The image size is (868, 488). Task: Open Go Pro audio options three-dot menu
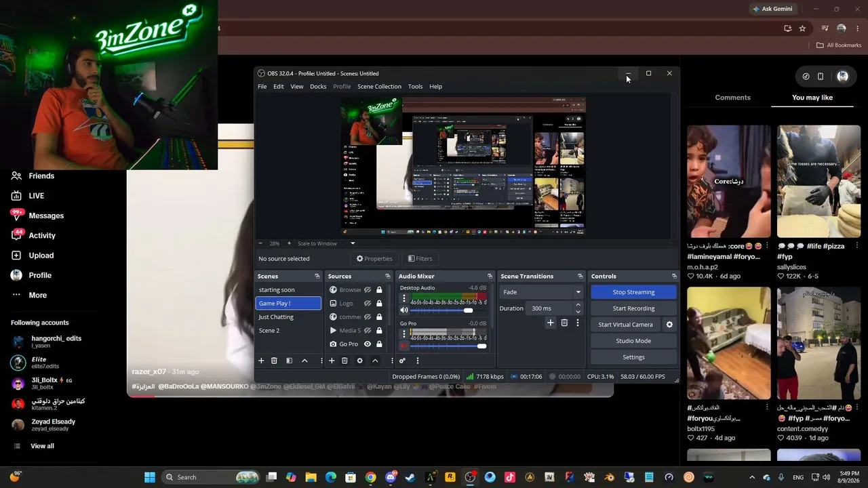(x=404, y=333)
